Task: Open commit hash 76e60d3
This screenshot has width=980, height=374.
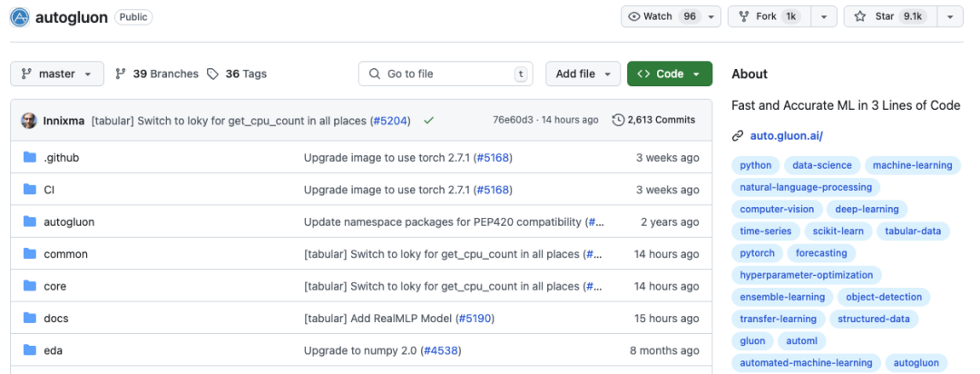Action: point(513,120)
